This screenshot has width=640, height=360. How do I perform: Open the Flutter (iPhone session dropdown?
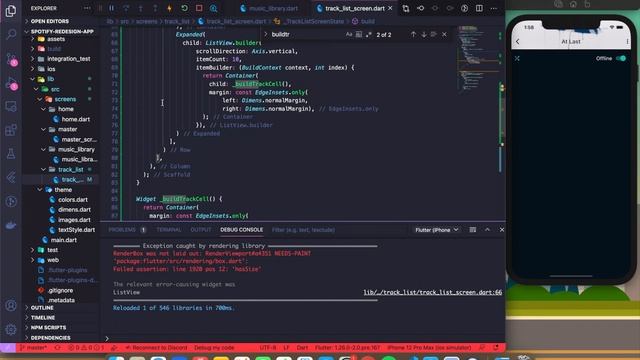pyautogui.click(x=436, y=230)
